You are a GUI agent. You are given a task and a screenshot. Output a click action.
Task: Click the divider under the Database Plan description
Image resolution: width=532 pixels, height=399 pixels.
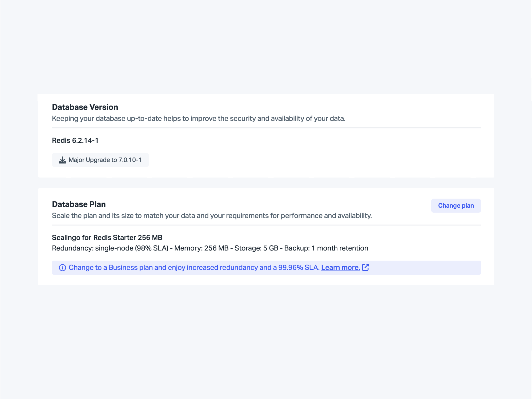266,225
